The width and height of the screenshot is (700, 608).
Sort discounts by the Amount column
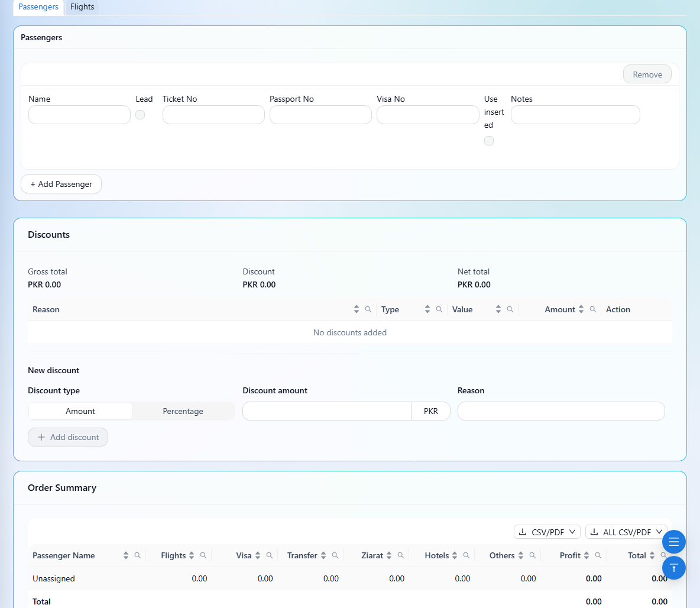point(581,309)
